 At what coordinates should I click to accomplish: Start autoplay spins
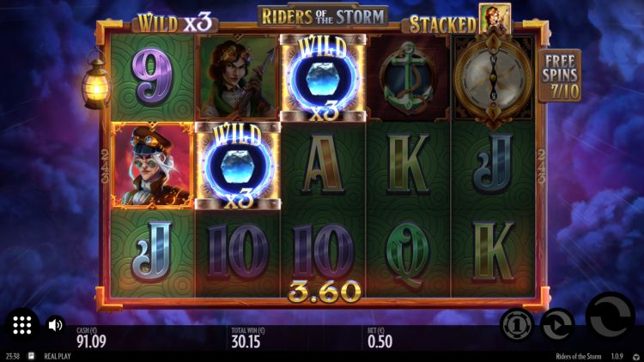557,325
